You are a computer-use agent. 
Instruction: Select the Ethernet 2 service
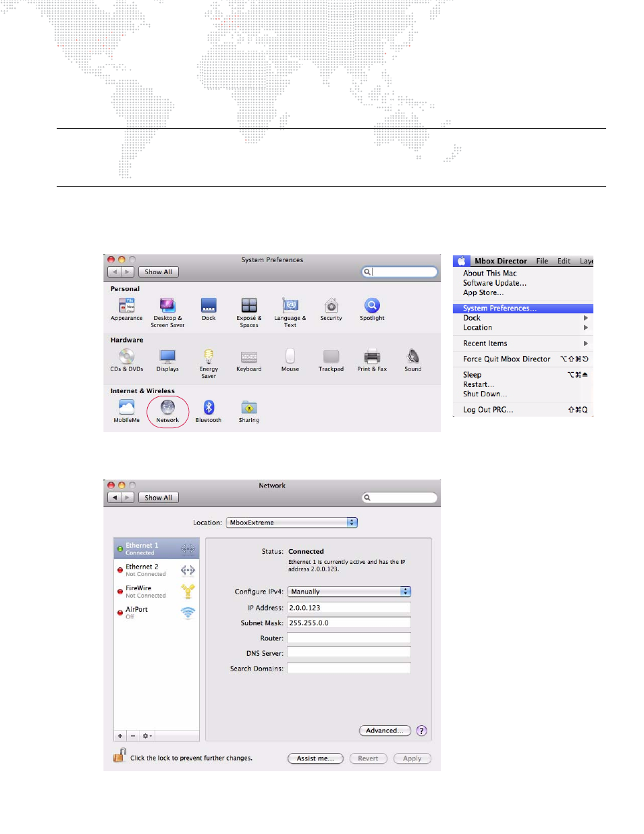(x=157, y=570)
